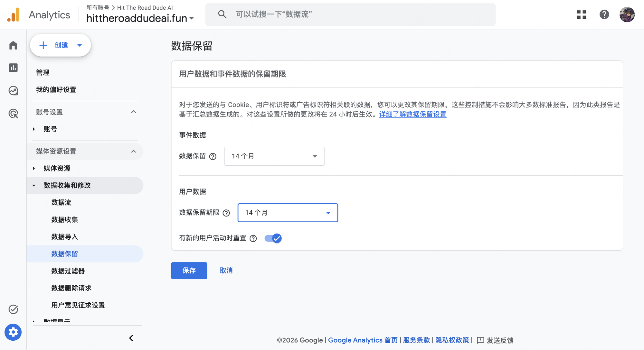Open the Reports bar chart icon
The width and height of the screenshot is (644, 350).
click(x=13, y=68)
